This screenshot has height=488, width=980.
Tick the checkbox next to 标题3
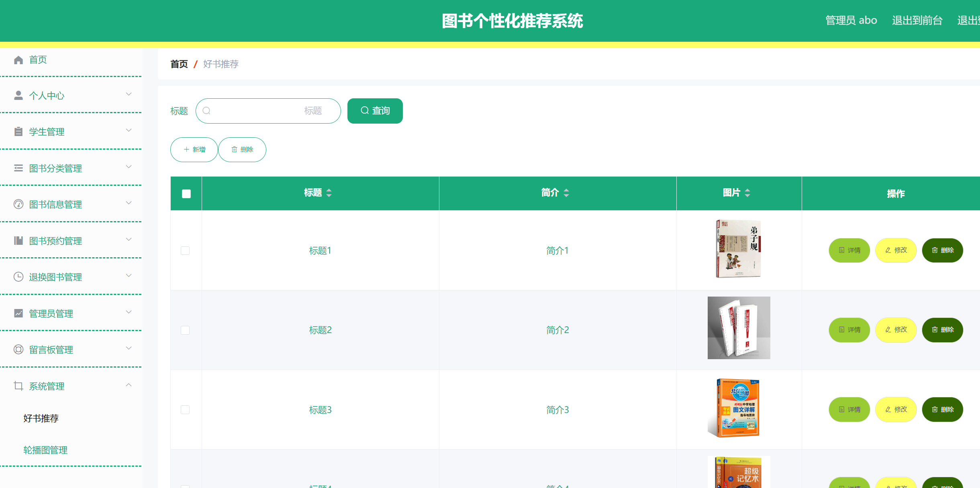(x=185, y=410)
